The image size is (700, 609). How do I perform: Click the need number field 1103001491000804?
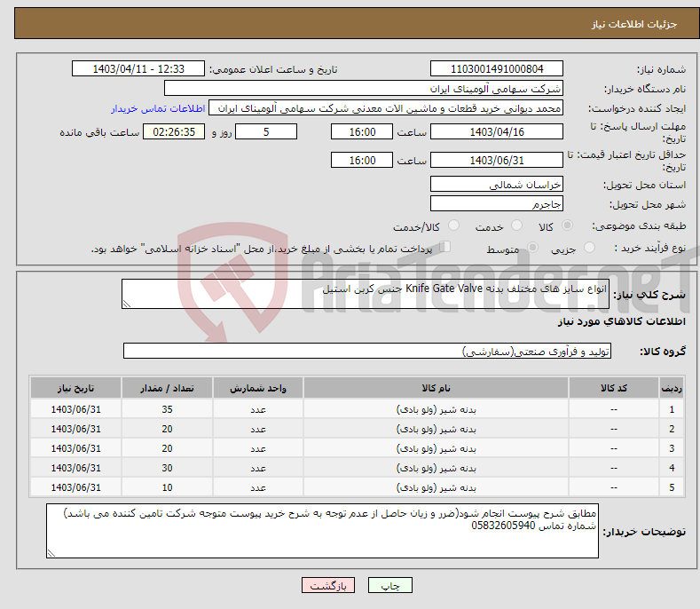click(x=497, y=69)
